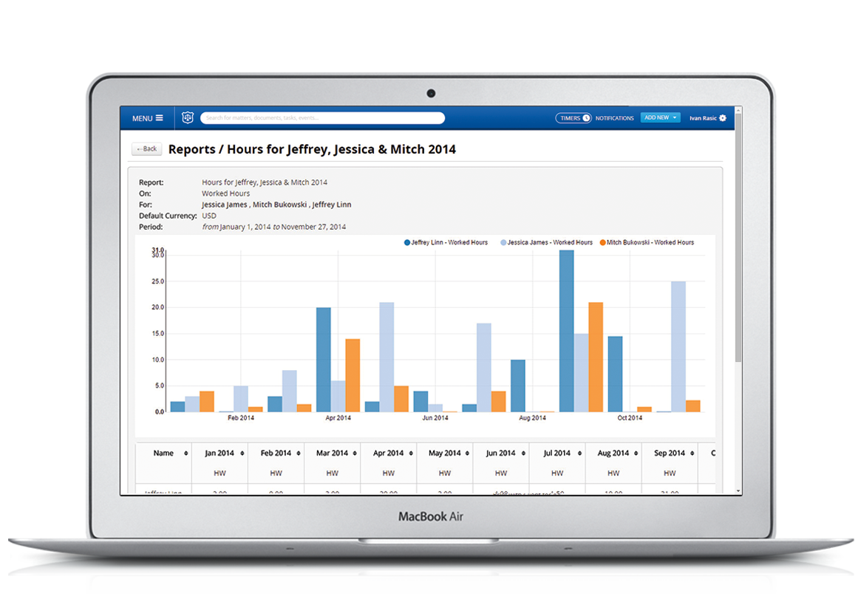Open the Notifications menu item
858x616 pixels.
[x=615, y=118]
